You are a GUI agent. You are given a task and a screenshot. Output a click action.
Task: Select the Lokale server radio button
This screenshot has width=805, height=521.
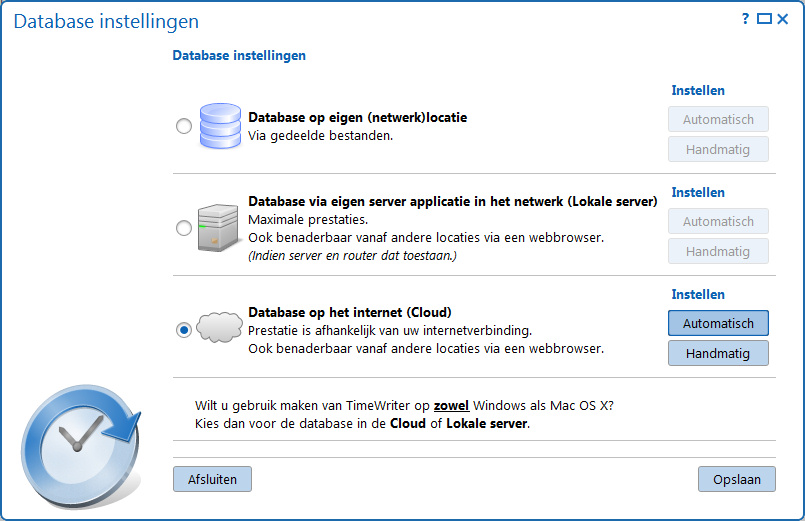[184, 227]
